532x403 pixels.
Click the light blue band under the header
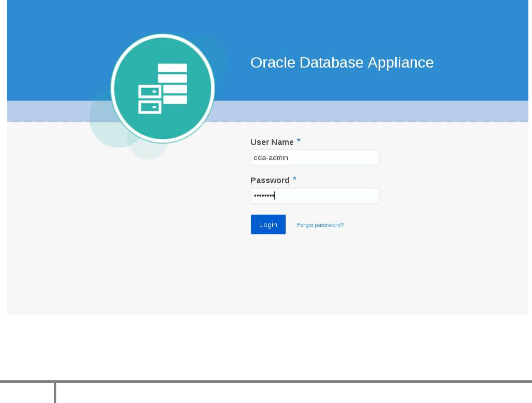click(x=362, y=111)
